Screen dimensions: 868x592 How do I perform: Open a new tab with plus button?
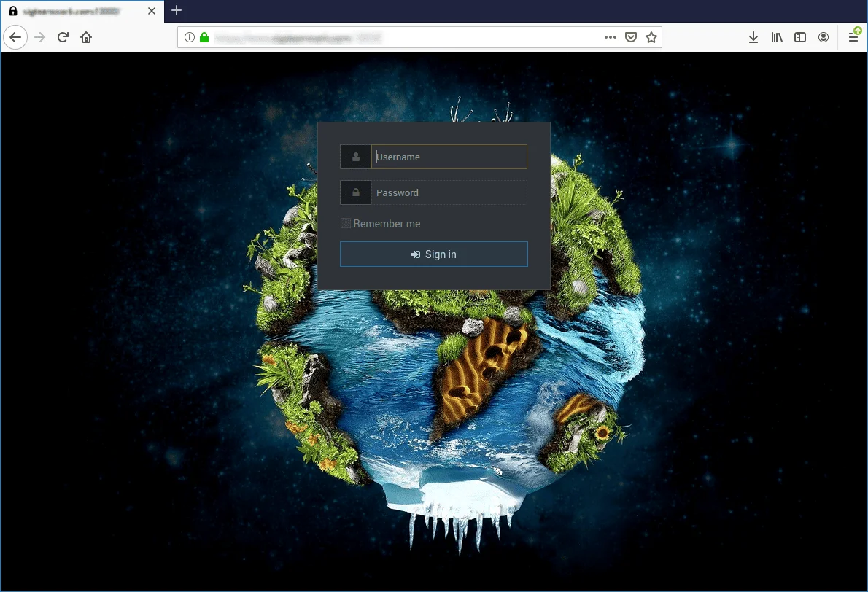click(x=177, y=10)
